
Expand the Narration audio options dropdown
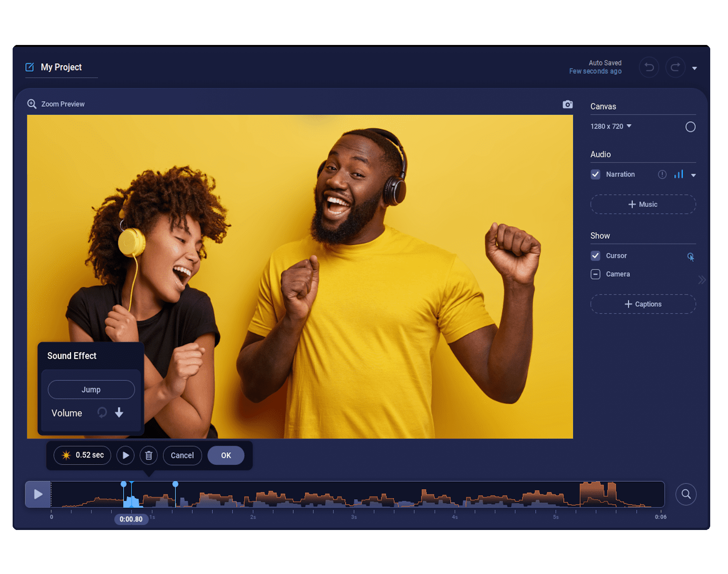coord(694,174)
